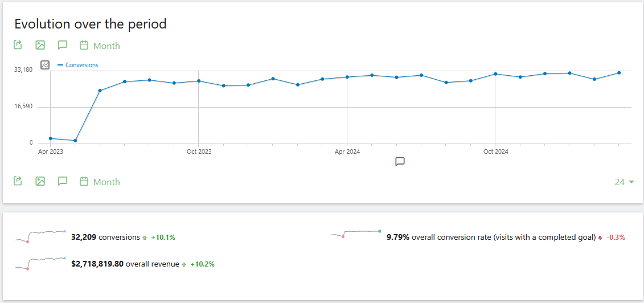Open the Month period selector below chart

[x=100, y=182]
